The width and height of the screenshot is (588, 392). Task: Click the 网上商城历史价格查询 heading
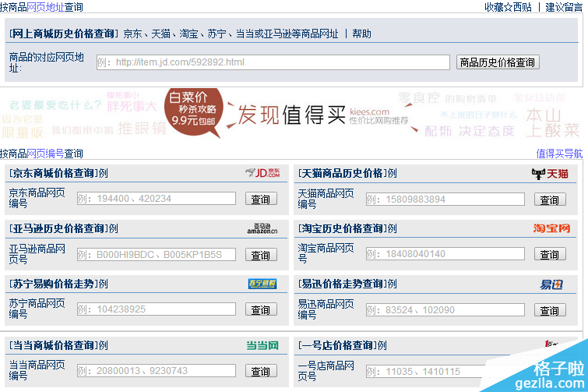(x=64, y=34)
